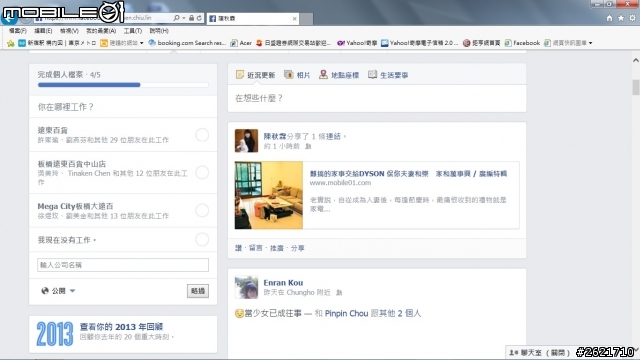Expand the 建議的網站 dropdown arrow

(x=142, y=43)
